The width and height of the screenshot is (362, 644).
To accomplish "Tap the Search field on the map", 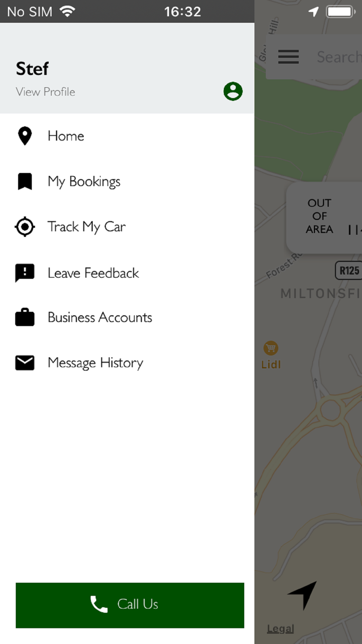I will (x=338, y=57).
